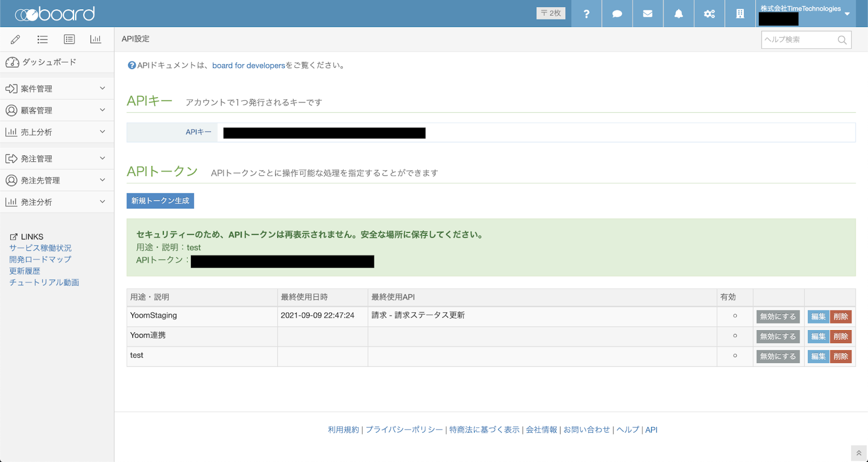
Task: Open the chat bubble icon in header
Action: point(617,14)
